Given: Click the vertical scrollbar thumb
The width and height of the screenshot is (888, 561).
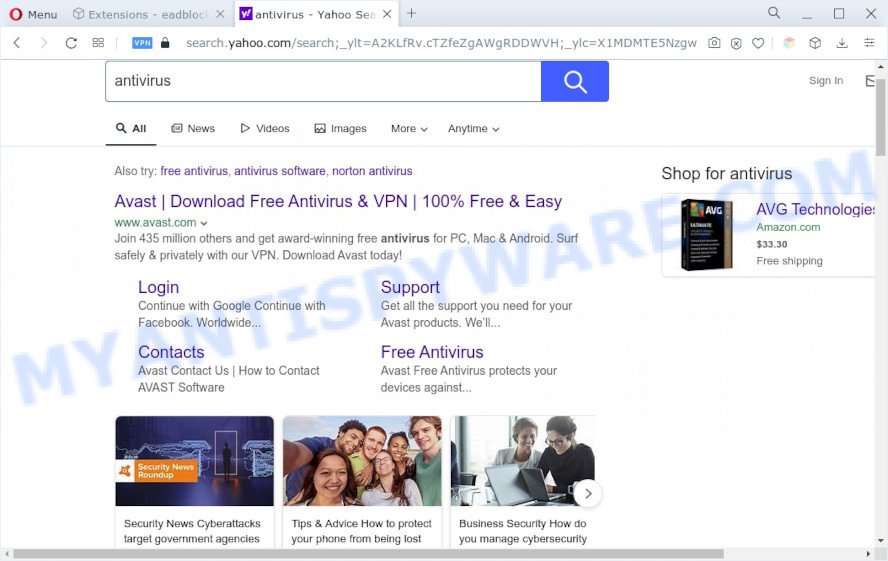Looking at the screenshot, I should 881,116.
